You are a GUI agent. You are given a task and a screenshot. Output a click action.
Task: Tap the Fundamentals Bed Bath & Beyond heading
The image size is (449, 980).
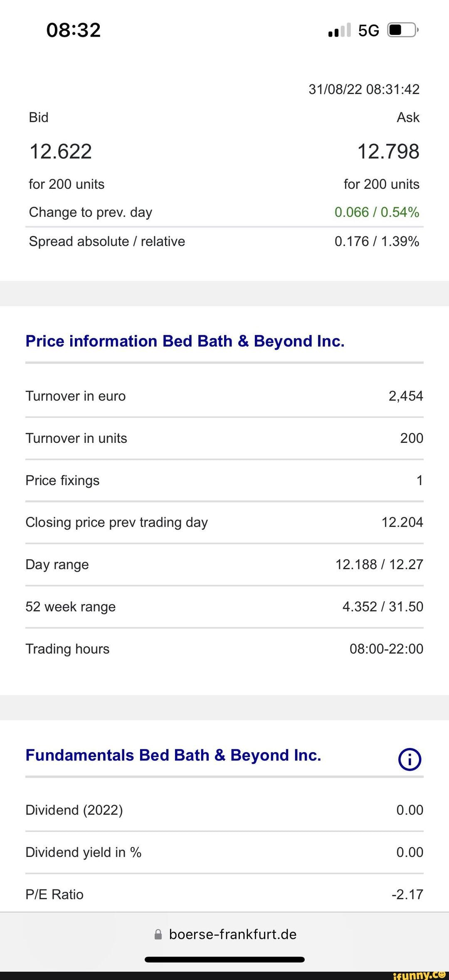tap(173, 755)
